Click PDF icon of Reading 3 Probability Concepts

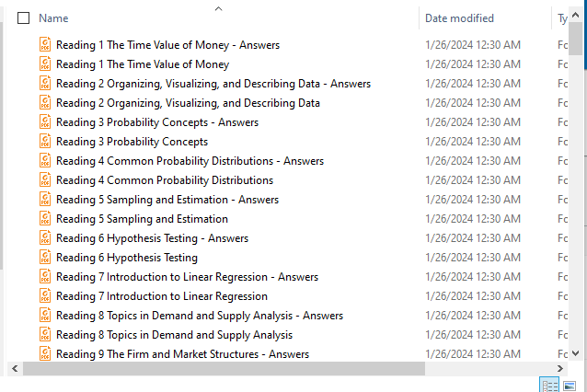[x=46, y=142]
